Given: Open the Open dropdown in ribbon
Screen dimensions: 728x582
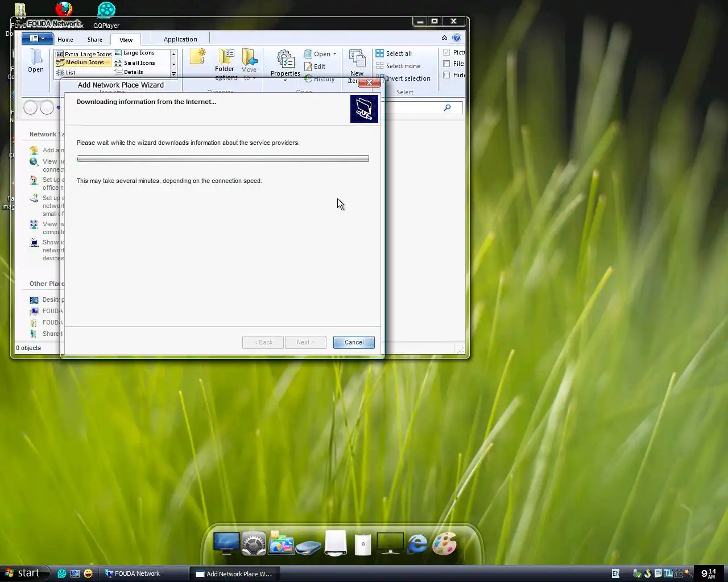Looking at the screenshot, I should coord(320,54).
